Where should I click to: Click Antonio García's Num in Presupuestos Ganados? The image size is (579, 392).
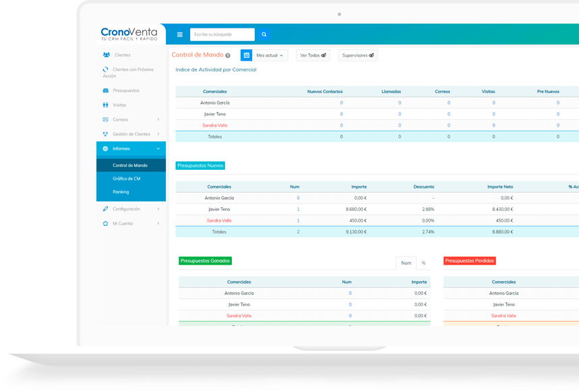click(x=350, y=294)
